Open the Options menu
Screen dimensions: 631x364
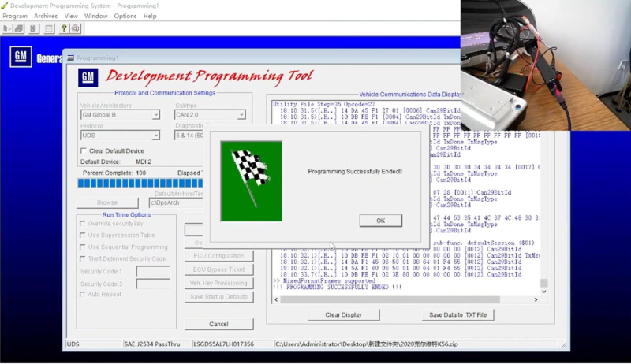(x=125, y=16)
